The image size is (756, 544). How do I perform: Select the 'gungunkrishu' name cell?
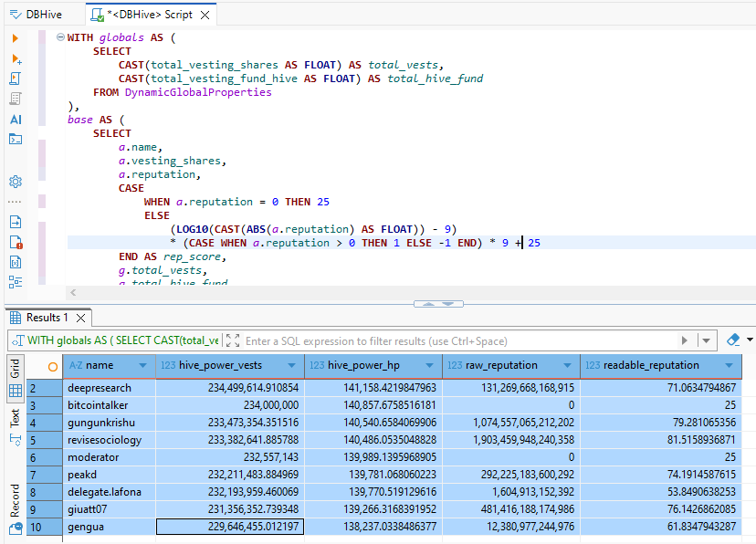[x=110, y=423]
